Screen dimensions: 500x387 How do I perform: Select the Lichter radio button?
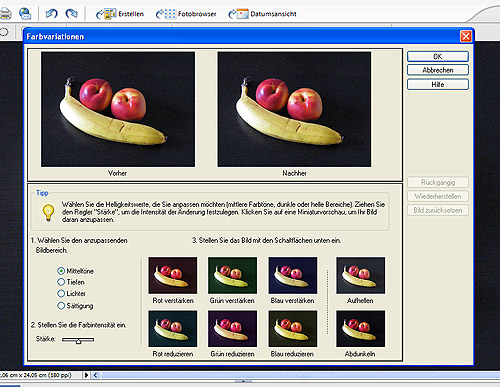tap(61, 293)
